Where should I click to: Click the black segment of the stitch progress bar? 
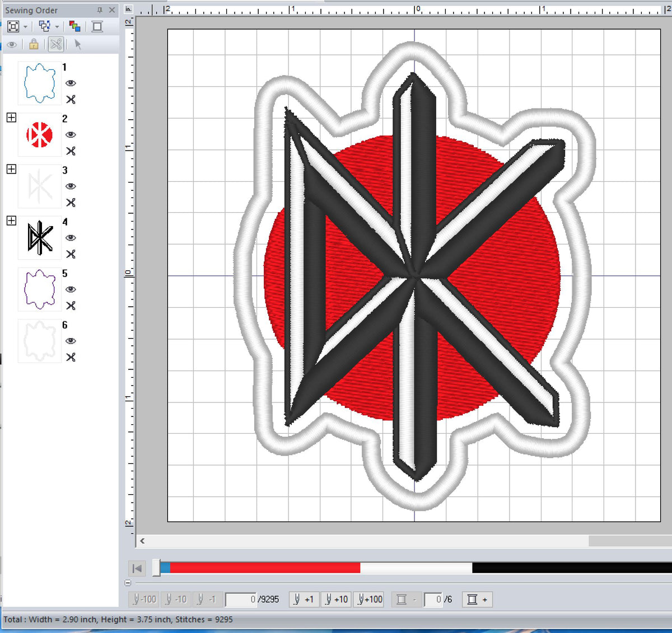pos(572,568)
